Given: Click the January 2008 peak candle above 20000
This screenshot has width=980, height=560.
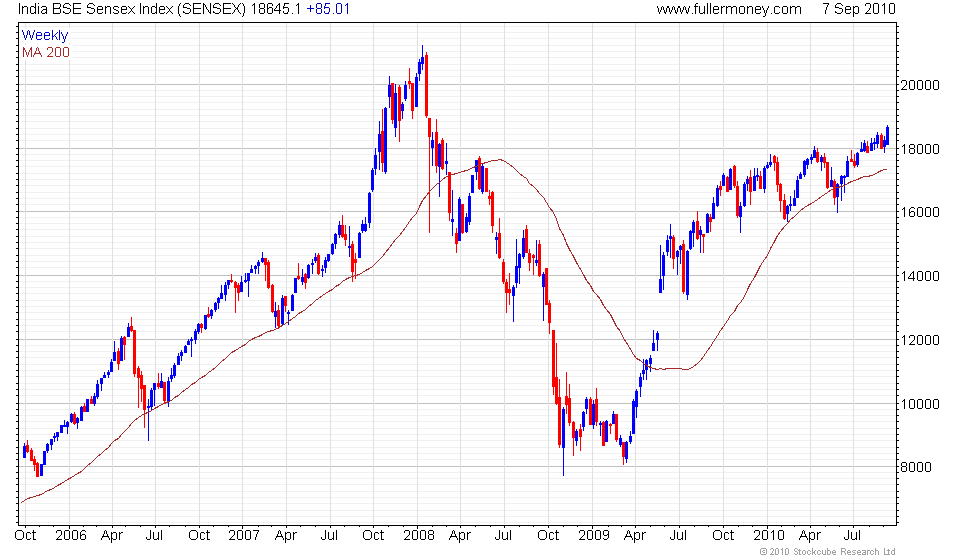Looking at the screenshot, I should coord(422,59).
